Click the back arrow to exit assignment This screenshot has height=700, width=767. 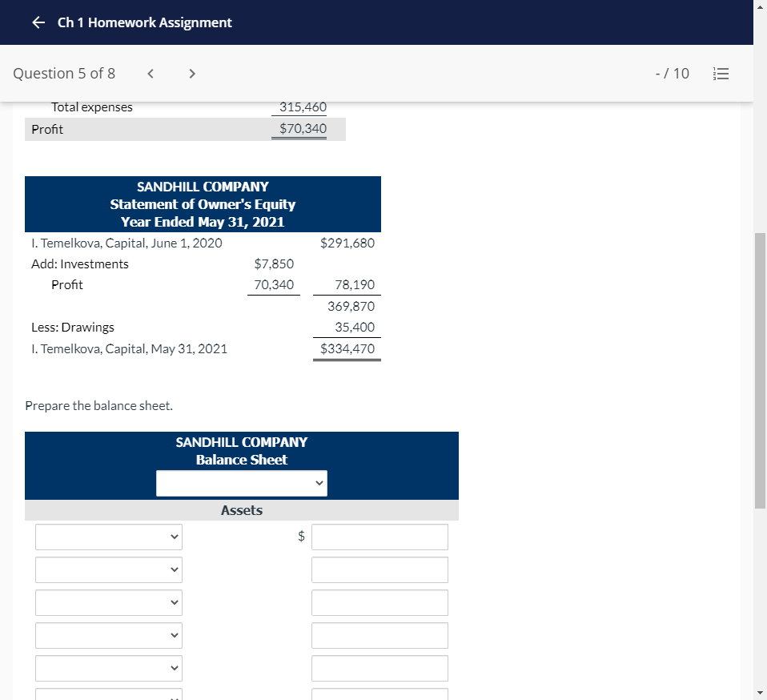pos(38,22)
